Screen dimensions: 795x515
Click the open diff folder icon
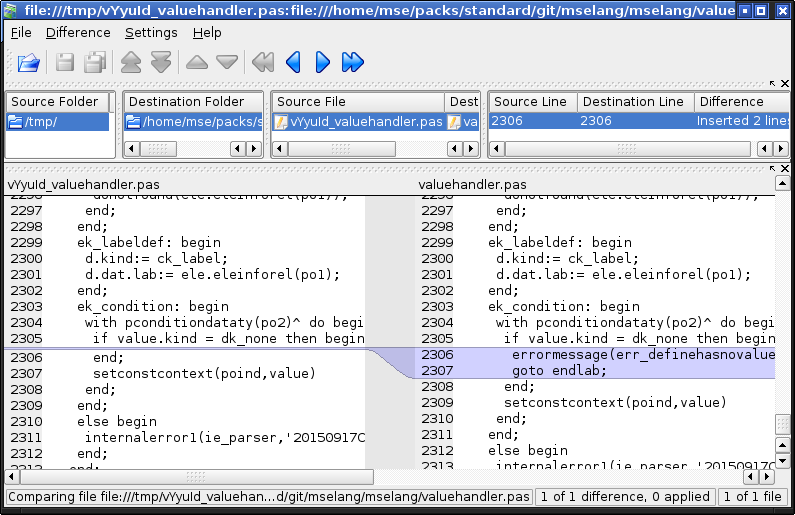coord(28,63)
